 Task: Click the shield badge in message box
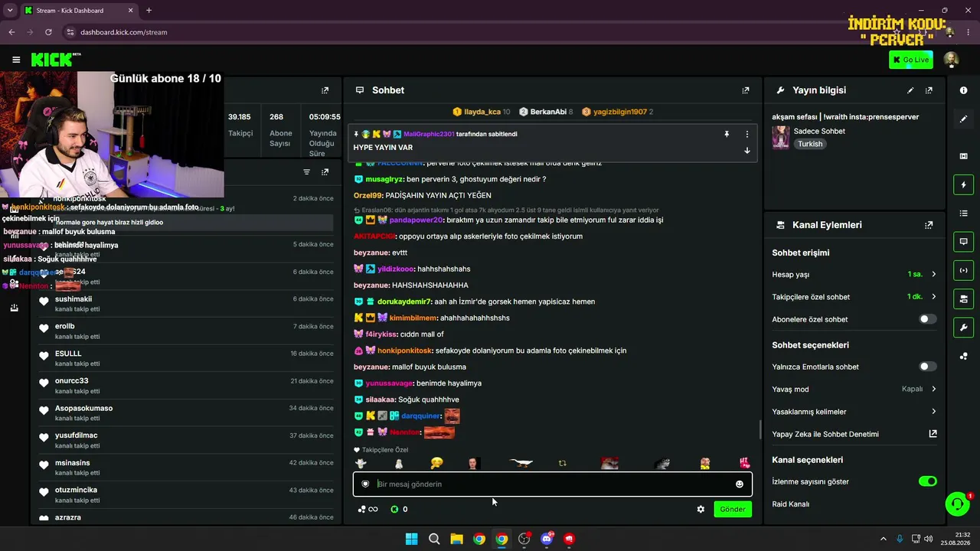click(365, 484)
